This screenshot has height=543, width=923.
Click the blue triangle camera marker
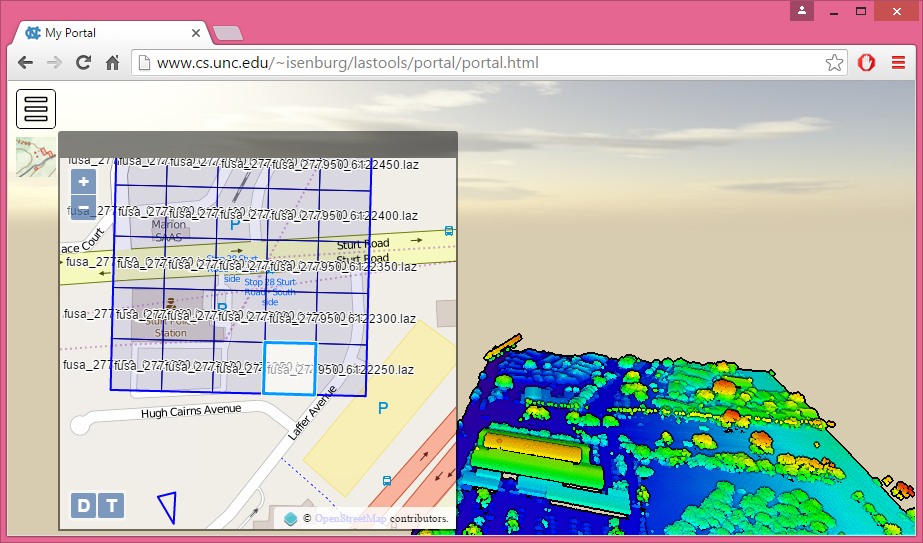click(168, 505)
